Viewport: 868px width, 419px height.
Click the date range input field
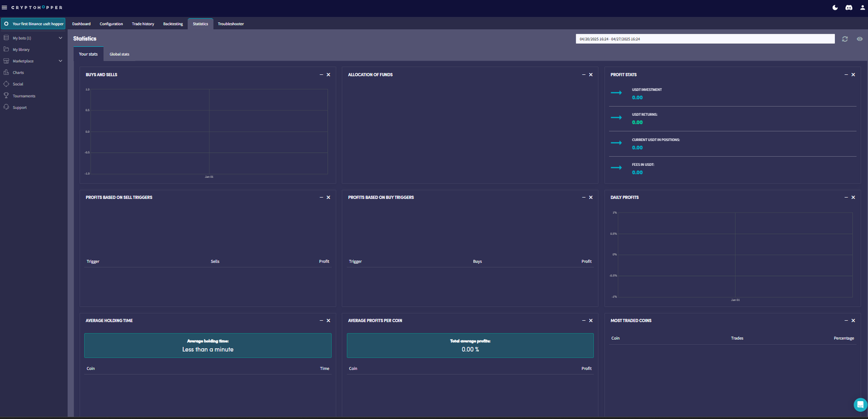[x=705, y=39]
